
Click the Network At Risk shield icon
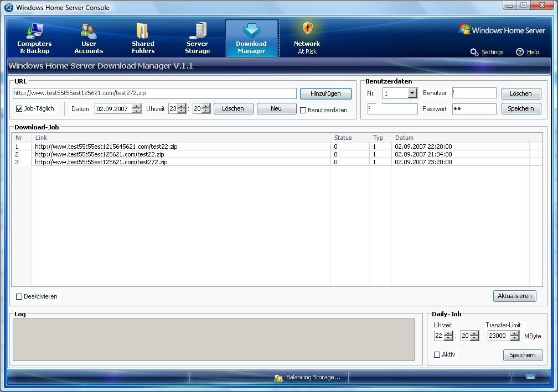(x=307, y=28)
